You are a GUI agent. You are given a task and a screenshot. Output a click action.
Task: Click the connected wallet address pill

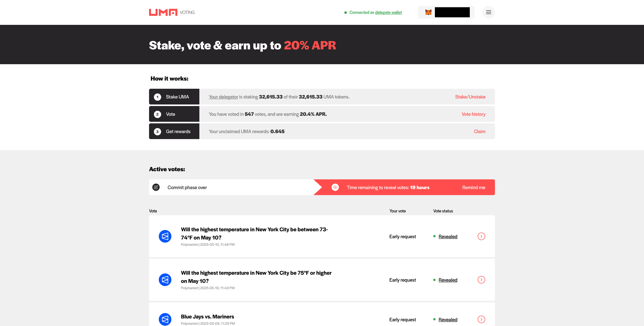pyautogui.click(x=452, y=12)
